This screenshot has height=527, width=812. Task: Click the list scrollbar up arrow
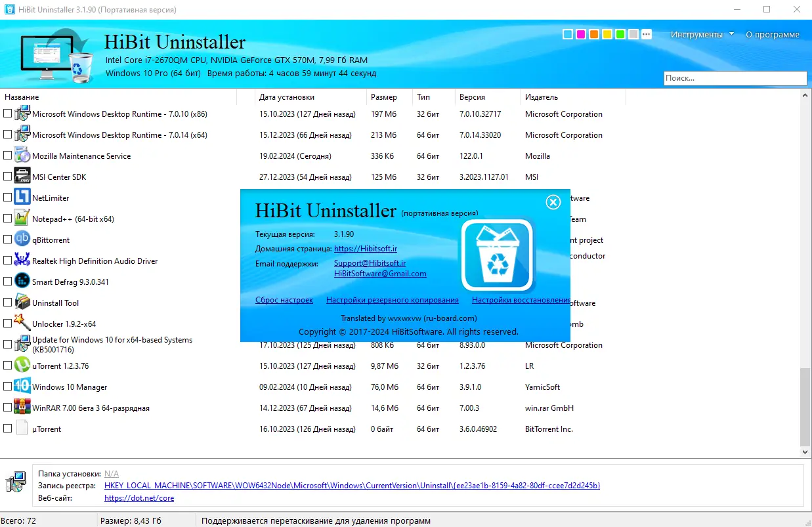click(805, 96)
